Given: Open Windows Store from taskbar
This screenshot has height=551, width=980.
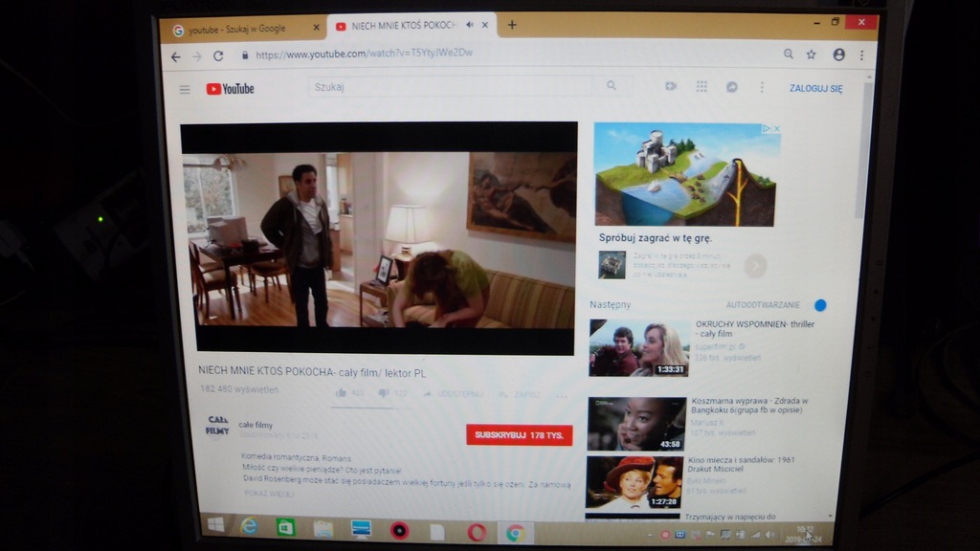Looking at the screenshot, I should pyautogui.click(x=285, y=527).
